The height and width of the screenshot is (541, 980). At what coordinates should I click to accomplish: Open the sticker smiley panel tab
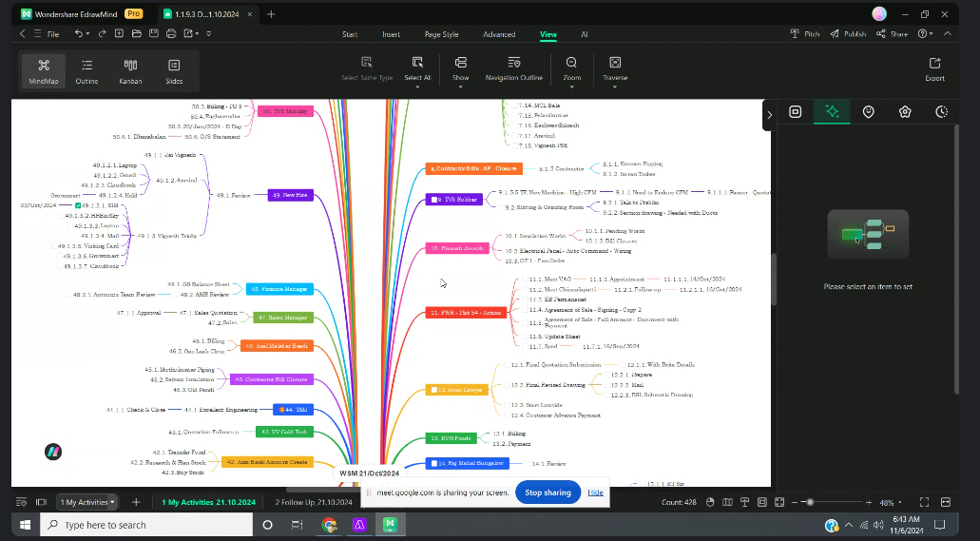(x=868, y=111)
